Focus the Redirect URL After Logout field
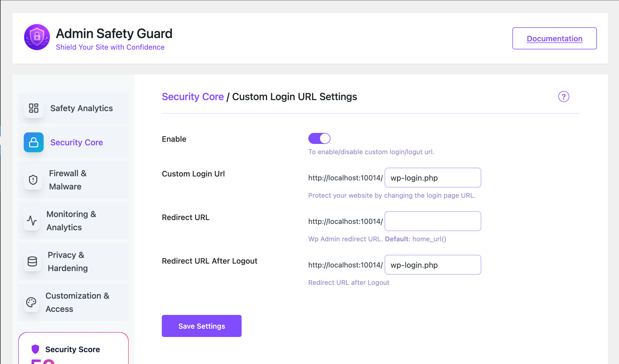 click(433, 265)
